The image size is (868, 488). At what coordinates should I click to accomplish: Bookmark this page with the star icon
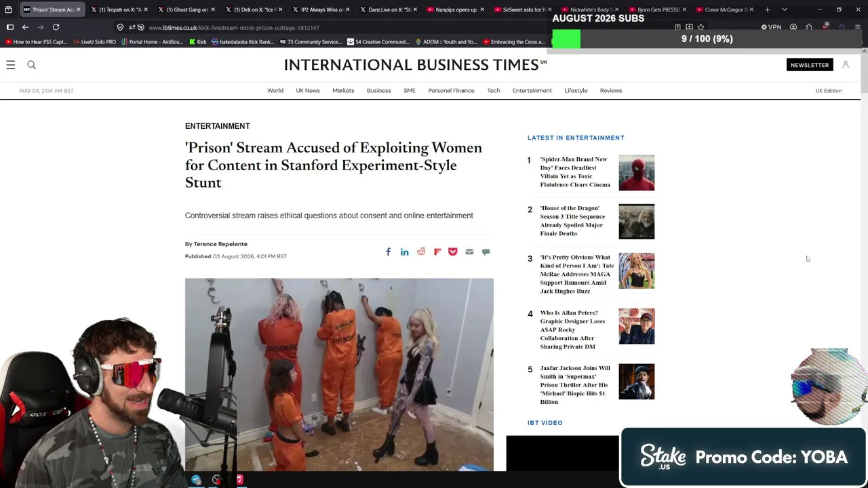point(701,27)
